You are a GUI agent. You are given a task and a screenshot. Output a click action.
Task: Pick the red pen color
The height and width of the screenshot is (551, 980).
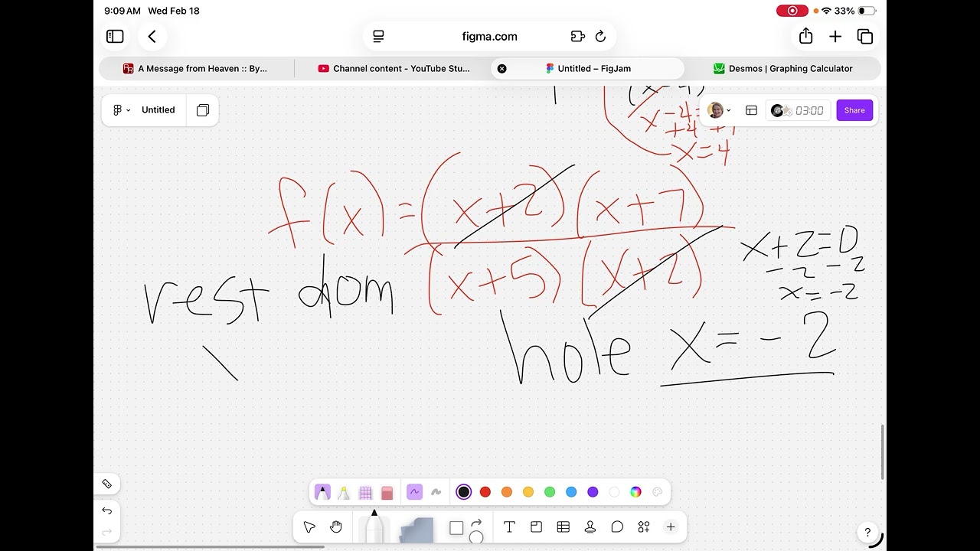point(485,492)
